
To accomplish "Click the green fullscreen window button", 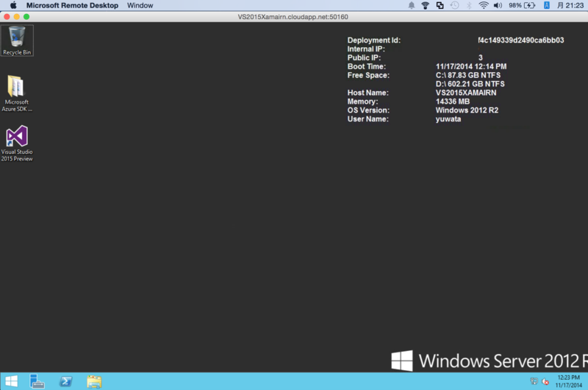I will pyautogui.click(x=26, y=16).
